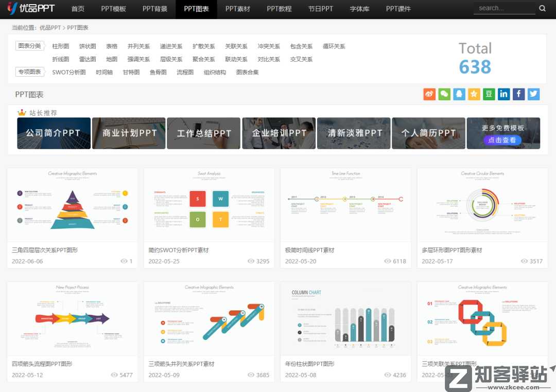
Task: Share page via the Douban icon
Action: click(x=489, y=94)
